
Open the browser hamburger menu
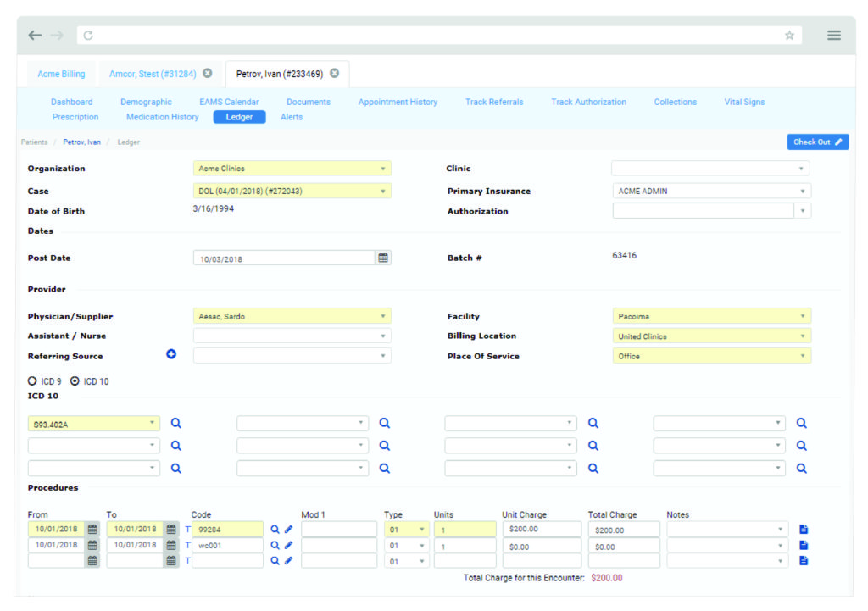(834, 36)
